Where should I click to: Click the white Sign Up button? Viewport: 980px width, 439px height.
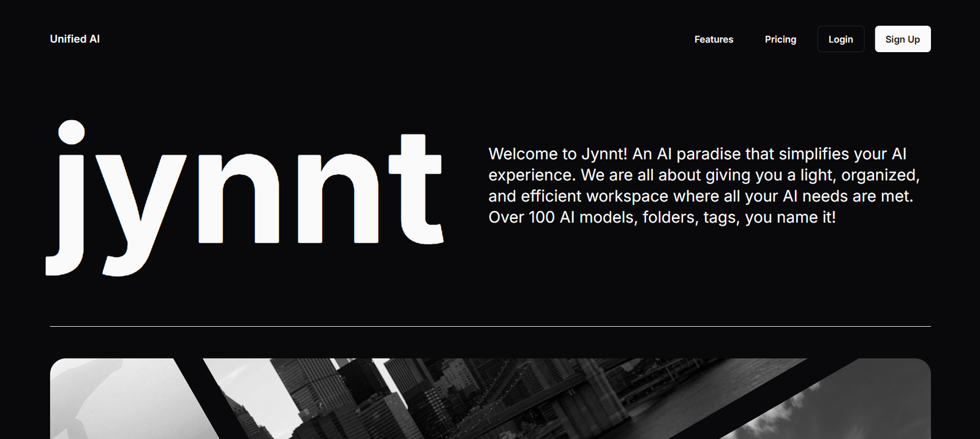pos(902,39)
